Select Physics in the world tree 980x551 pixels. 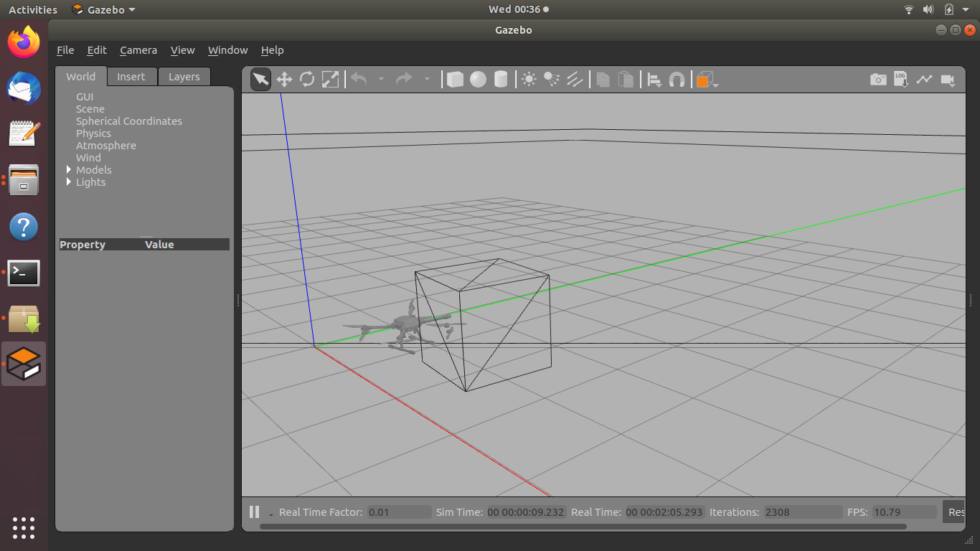pyautogui.click(x=93, y=133)
